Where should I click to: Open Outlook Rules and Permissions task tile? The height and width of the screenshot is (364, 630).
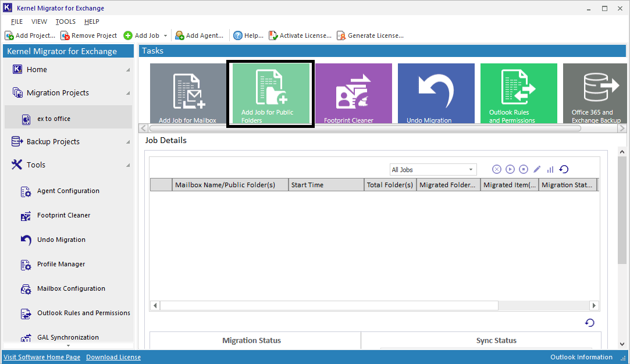click(519, 93)
